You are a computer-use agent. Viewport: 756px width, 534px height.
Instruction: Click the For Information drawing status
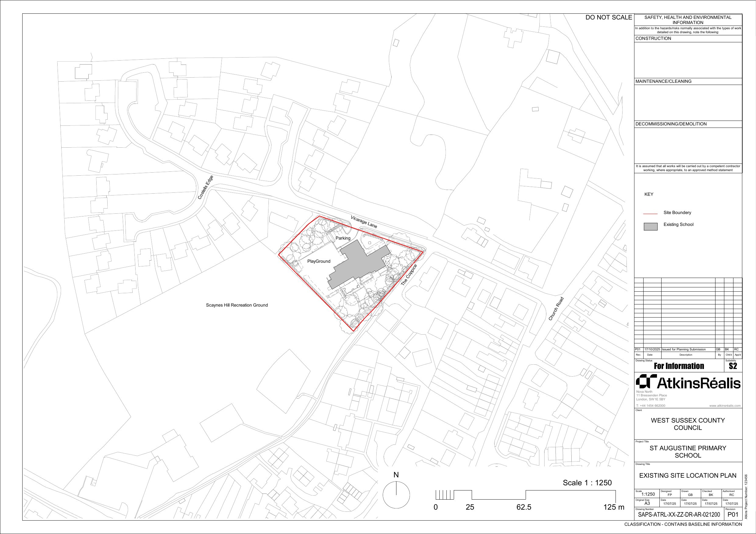679,366
